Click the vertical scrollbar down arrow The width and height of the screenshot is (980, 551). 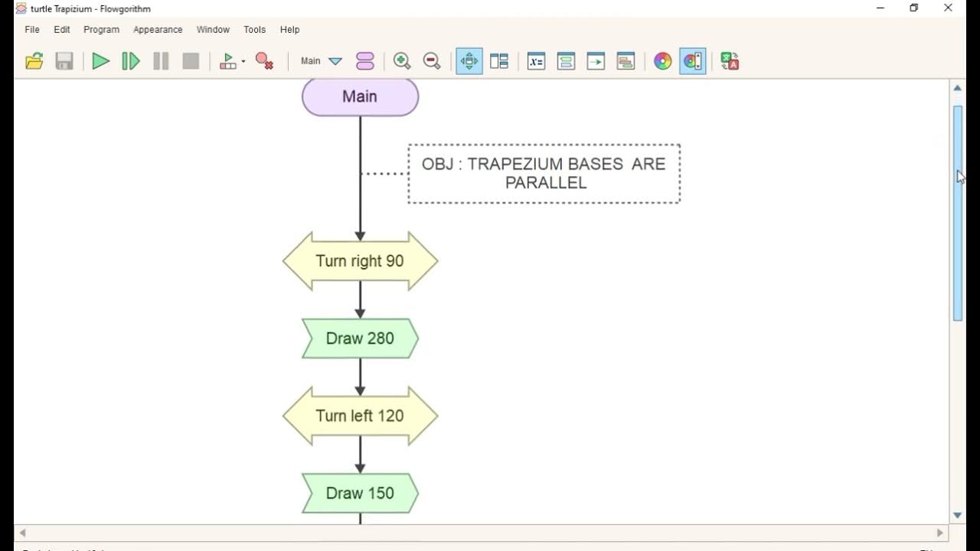click(957, 516)
